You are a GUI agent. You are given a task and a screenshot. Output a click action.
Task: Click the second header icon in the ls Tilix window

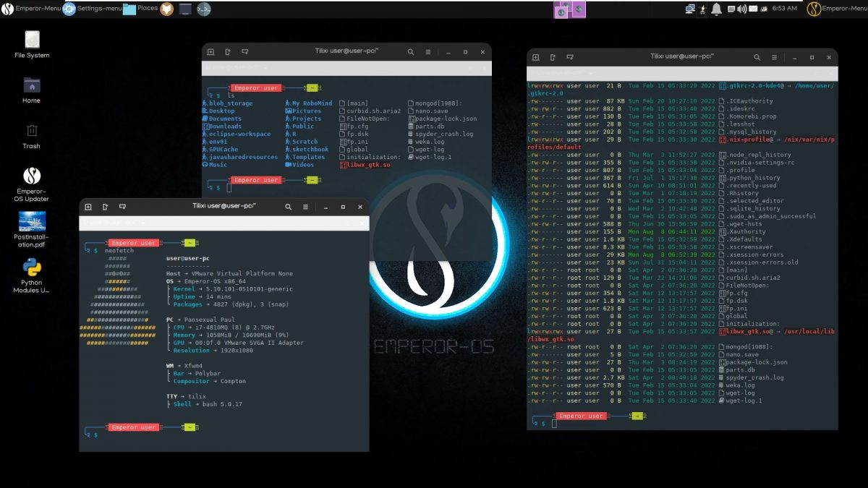click(228, 52)
